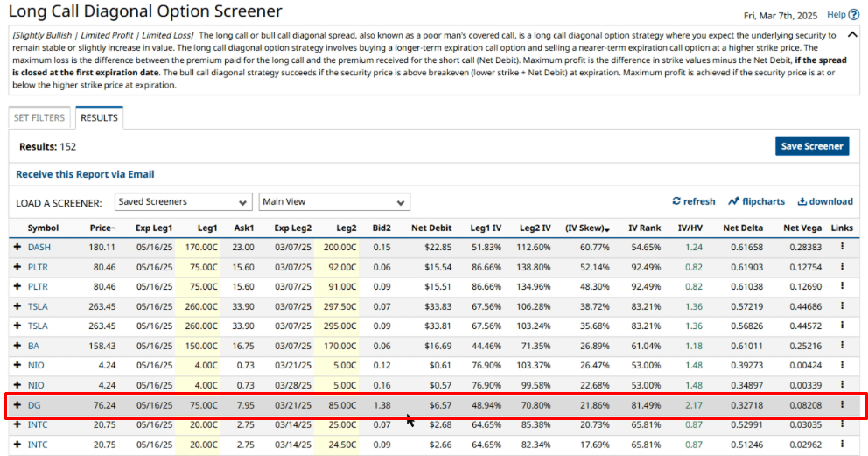Click the Help question mark icon
This screenshot has height=456, width=868.
(x=854, y=15)
